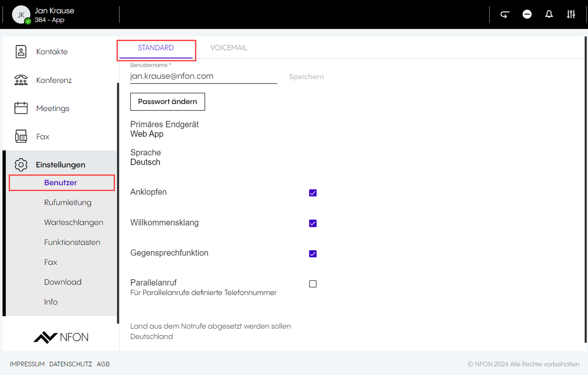The height and width of the screenshot is (375, 588).
Task: Select the Sprache Deutsch setting
Action: point(145,162)
